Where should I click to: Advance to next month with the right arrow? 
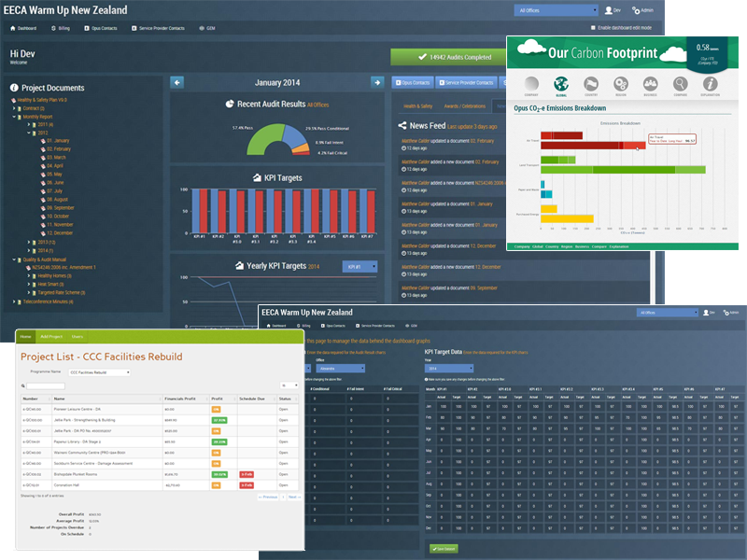point(377,82)
